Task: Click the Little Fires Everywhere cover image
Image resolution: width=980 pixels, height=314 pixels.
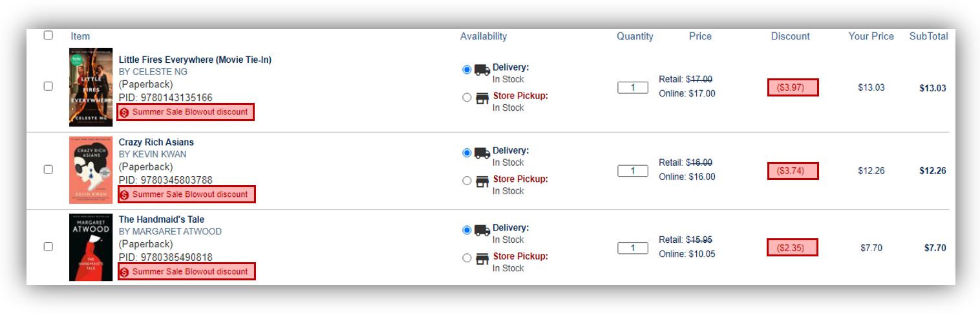Action: 91,87
